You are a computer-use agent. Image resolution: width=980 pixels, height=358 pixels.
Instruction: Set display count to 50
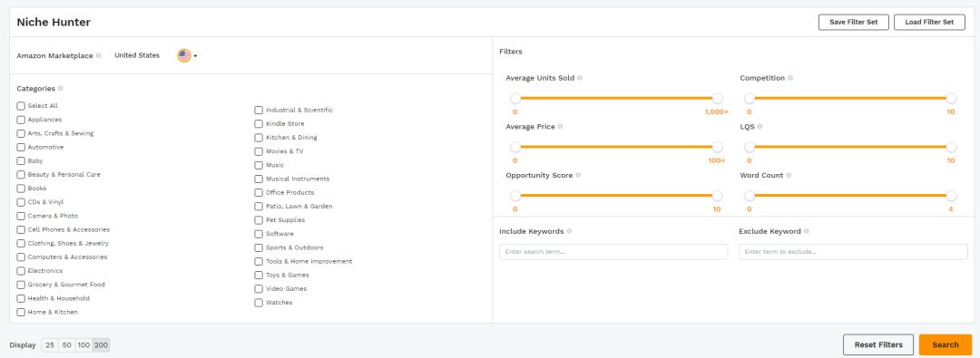click(67, 345)
